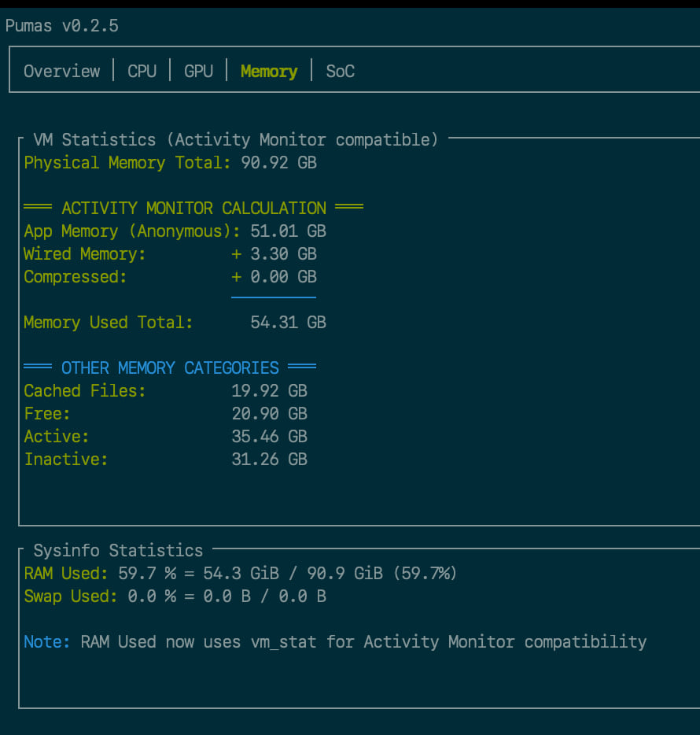The image size is (700, 735).
Task: Select the GPU tab
Action: pyautogui.click(x=198, y=71)
